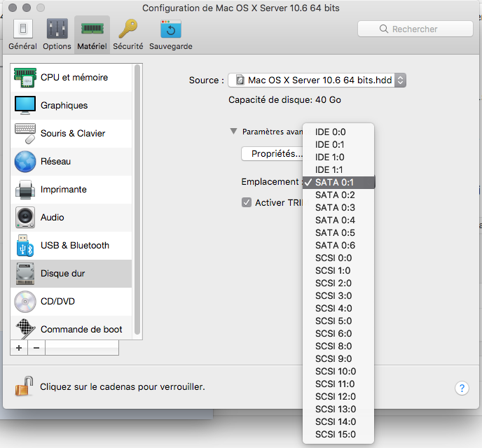This screenshot has width=482, height=448.
Task: Click the hardware list vertical scrollbar
Action: click(x=137, y=199)
